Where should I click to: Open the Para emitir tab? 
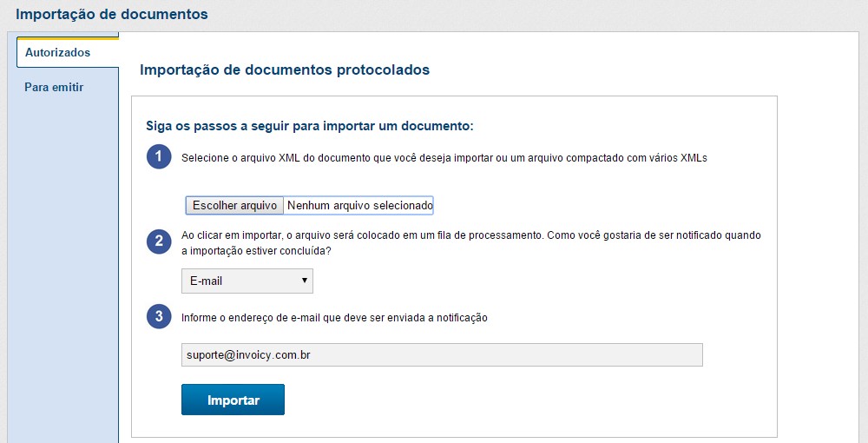(54, 88)
